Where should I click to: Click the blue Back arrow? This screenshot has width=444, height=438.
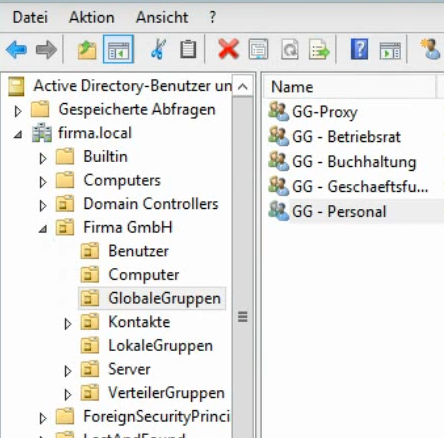[16, 50]
